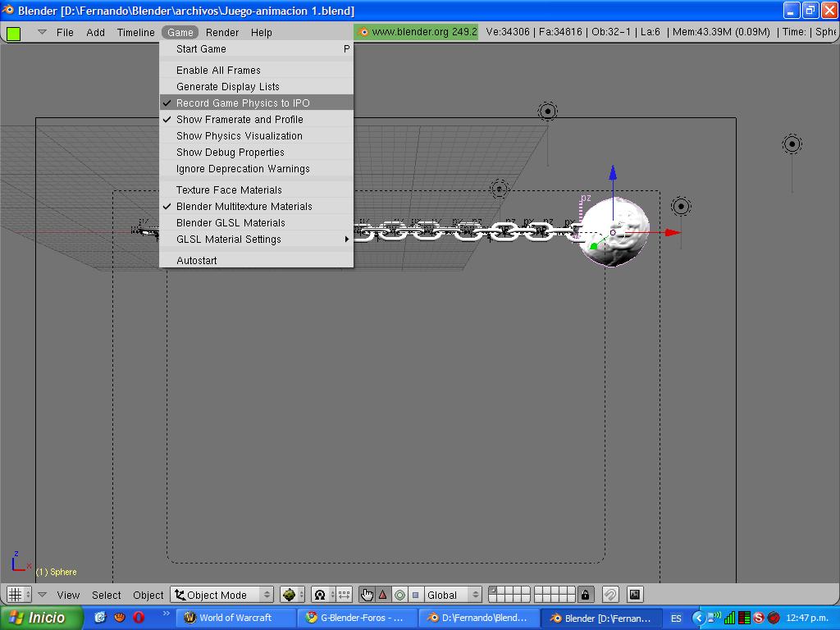Enable Show Debug Properties
840x630 pixels.
click(x=257, y=152)
